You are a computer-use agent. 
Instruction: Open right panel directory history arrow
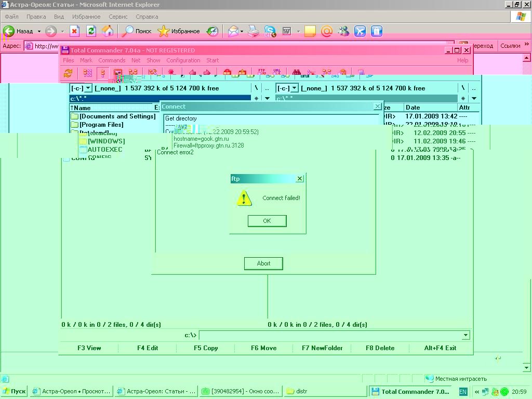(474, 98)
